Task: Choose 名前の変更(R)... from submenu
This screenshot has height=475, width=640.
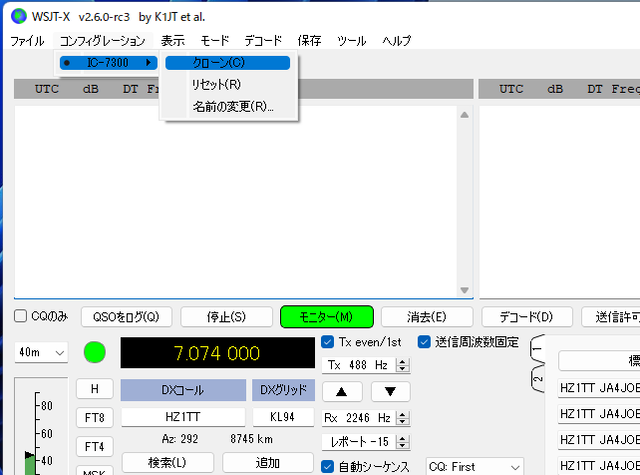Action: point(228,107)
